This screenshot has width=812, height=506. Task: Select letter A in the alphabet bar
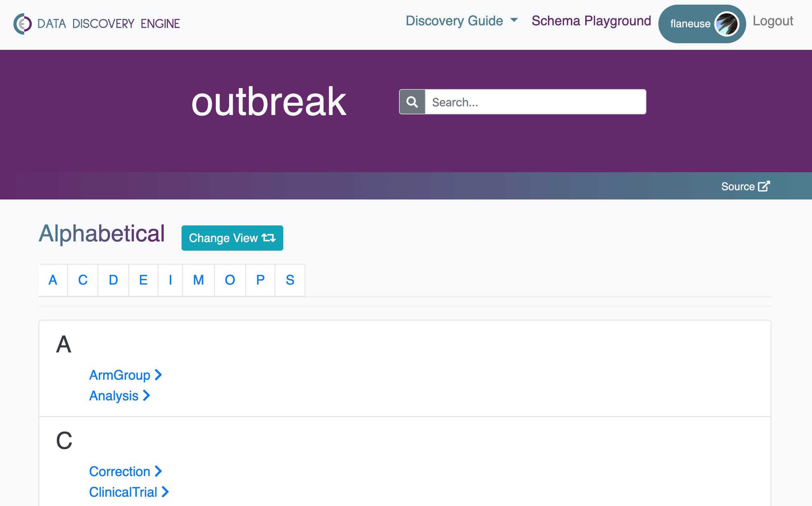click(x=53, y=280)
